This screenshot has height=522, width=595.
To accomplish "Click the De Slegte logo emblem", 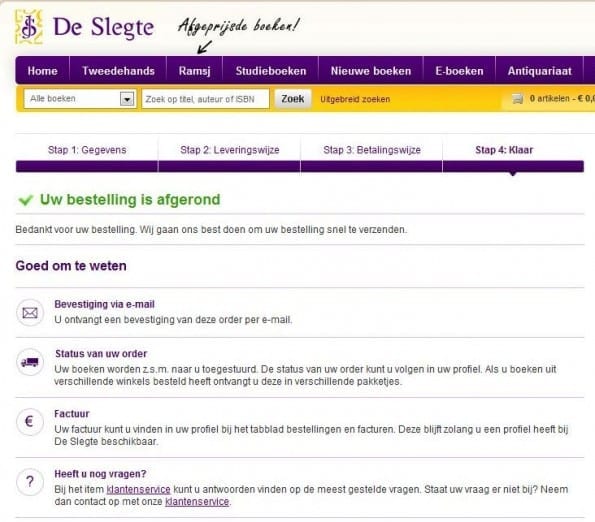I will pyautogui.click(x=29, y=27).
